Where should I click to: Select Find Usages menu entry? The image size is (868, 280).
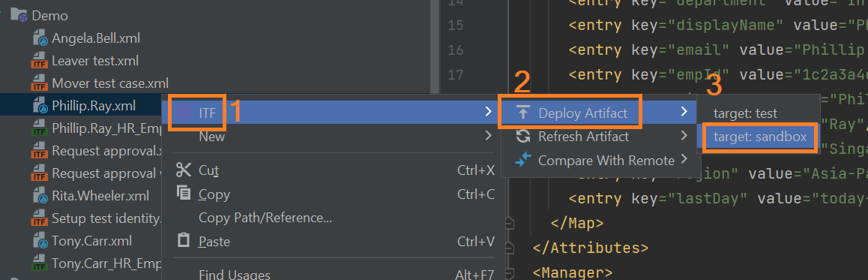point(334,274)
